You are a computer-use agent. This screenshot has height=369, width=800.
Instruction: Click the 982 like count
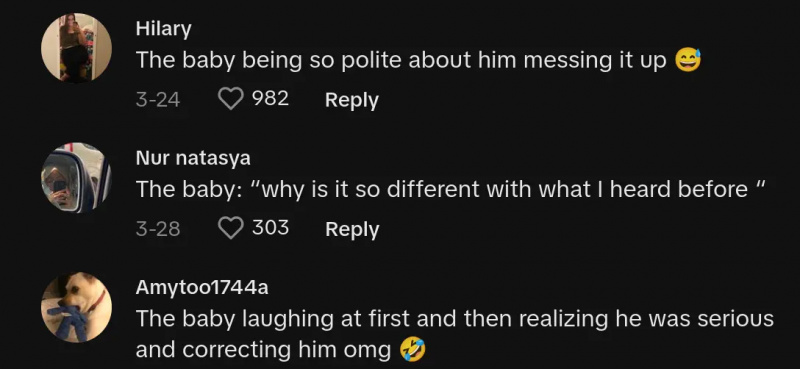270,98
